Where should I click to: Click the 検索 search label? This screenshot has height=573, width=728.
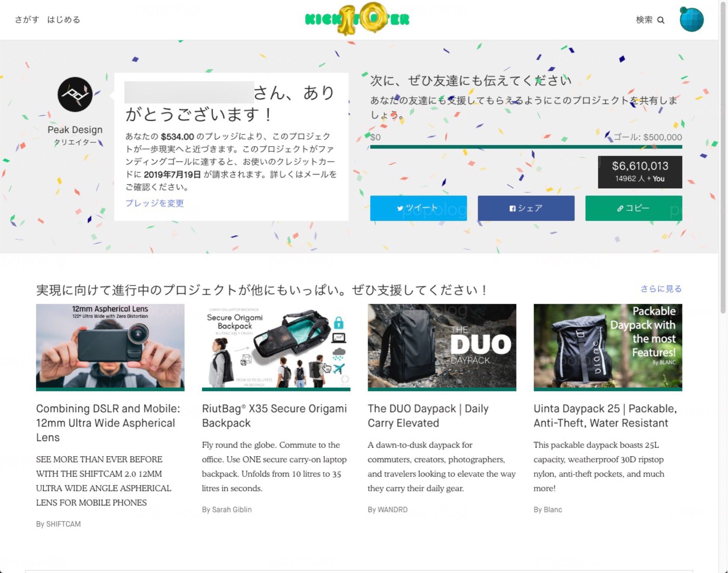[644, 20]
